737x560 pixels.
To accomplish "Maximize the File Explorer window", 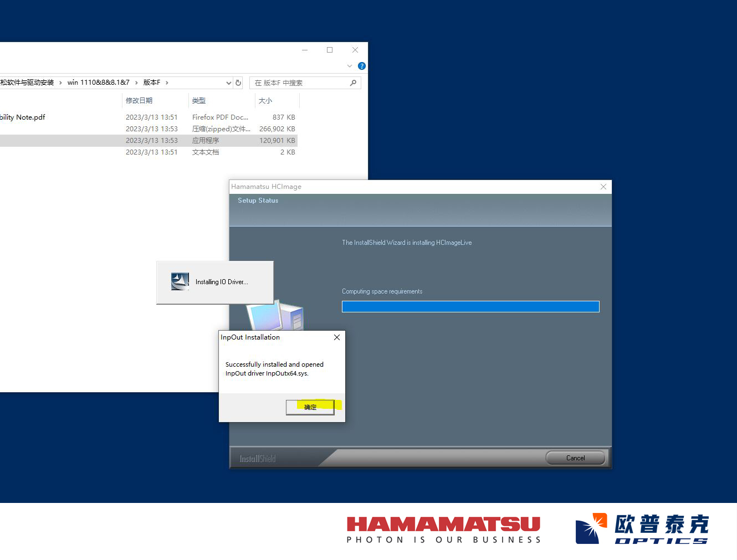I will [x=330, y=50].
